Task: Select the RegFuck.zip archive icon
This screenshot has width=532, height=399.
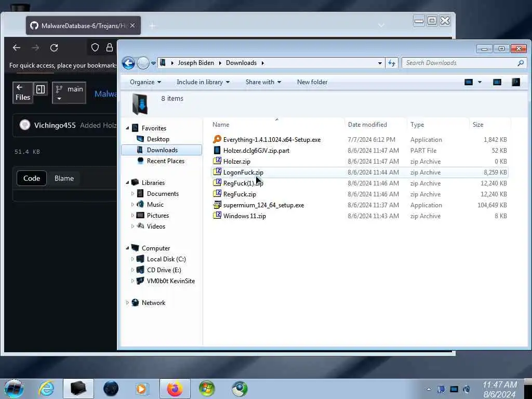Action: [x=217, y=194]
